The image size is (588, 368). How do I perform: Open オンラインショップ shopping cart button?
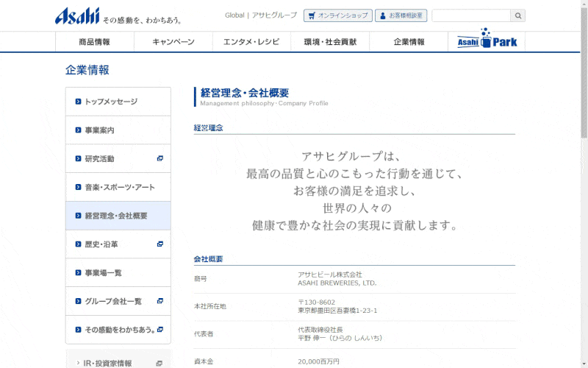[x=338, y=15]
